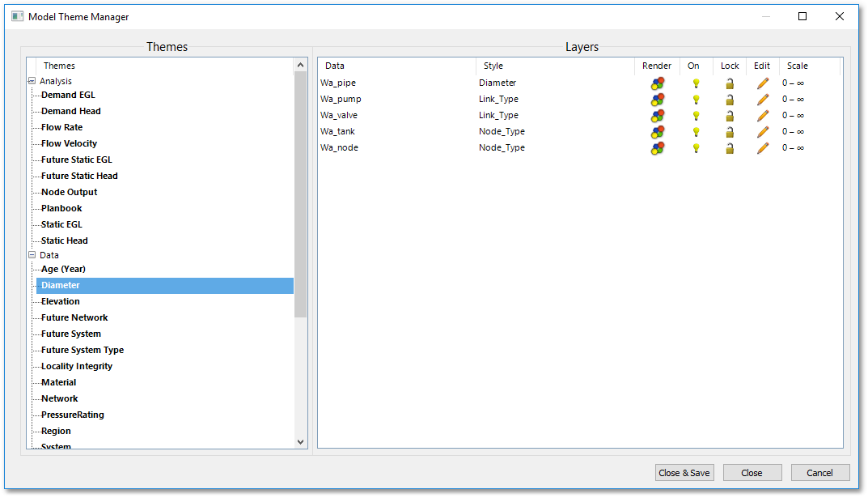Image resolution: width=868 pixels, height=498 pixels.
Task: Select the Elevation theme
Action: tap(61, 301)
